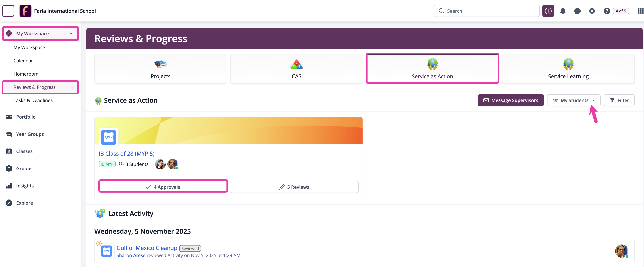Open the apps grid launcher
This screenshot has height=267, width=644.
point(641,11)
